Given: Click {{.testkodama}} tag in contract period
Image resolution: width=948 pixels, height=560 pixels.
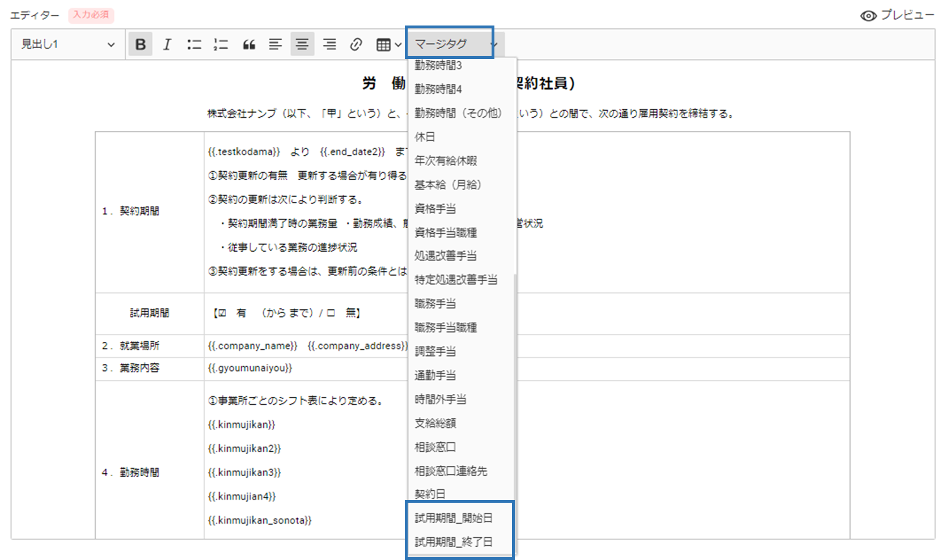Looking at the screenshot, I should (x=244, y=151).
